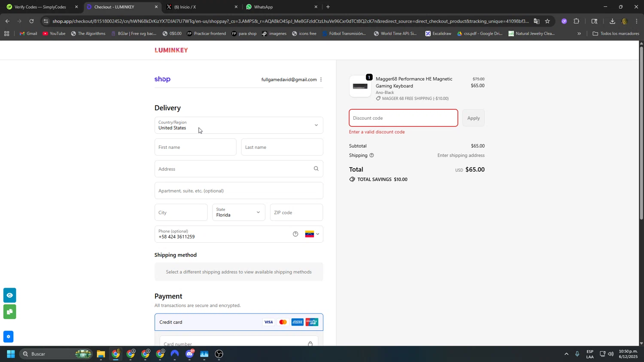This screenshot has height=362, width=644.
Task: Click the City field
Action: click(181, 212)
